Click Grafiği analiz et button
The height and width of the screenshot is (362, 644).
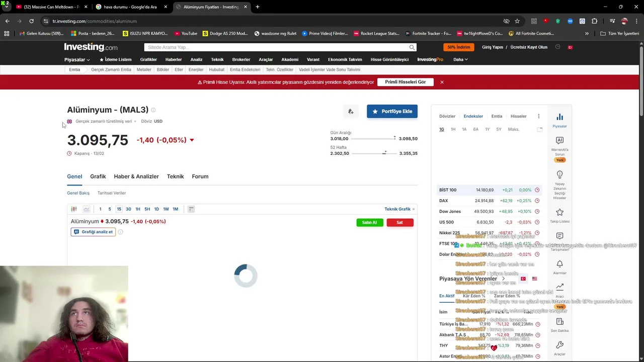pos(93,232)
